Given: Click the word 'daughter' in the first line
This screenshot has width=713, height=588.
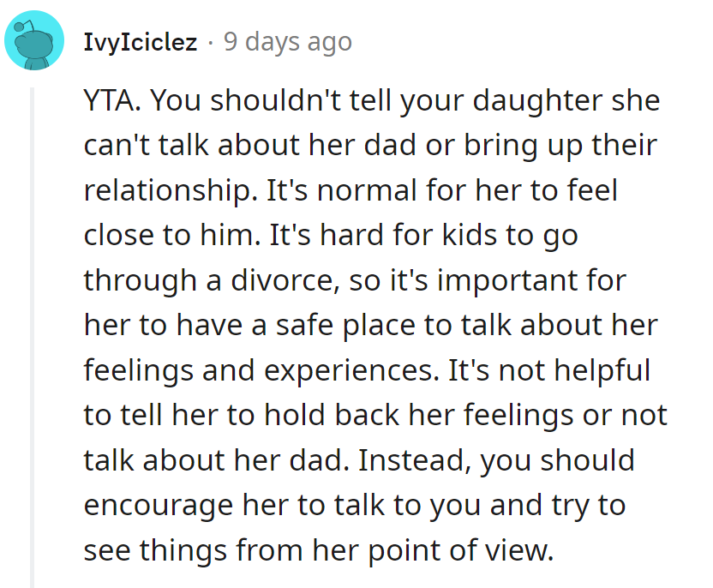Looking at the screenshot, I should click(537, 101).
